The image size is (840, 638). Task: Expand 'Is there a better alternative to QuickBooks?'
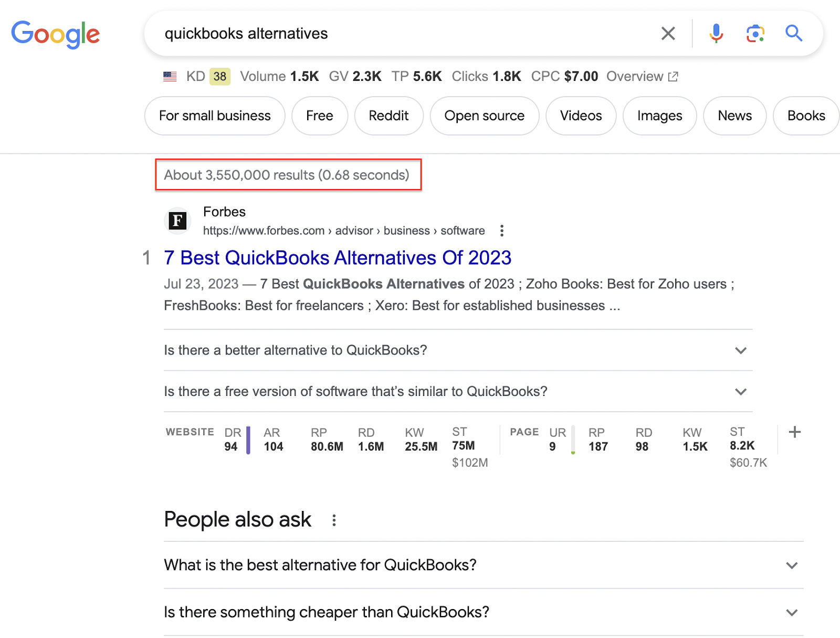point(458,350)
